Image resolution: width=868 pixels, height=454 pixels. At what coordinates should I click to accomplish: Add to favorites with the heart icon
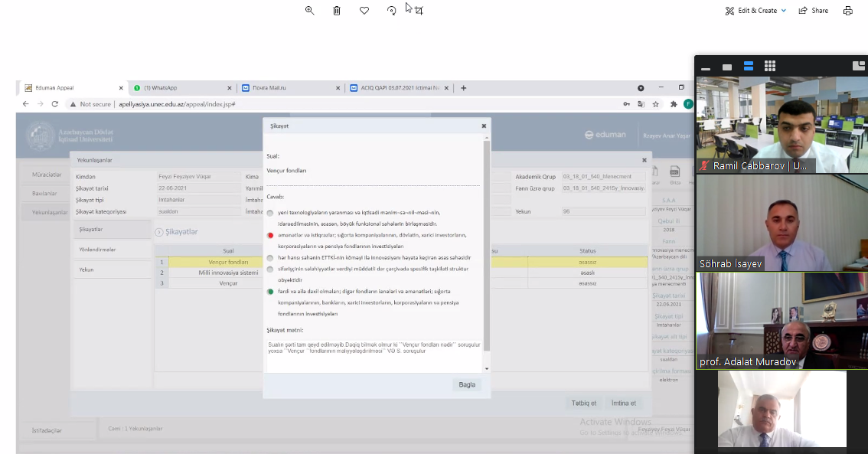coord(364,11)
